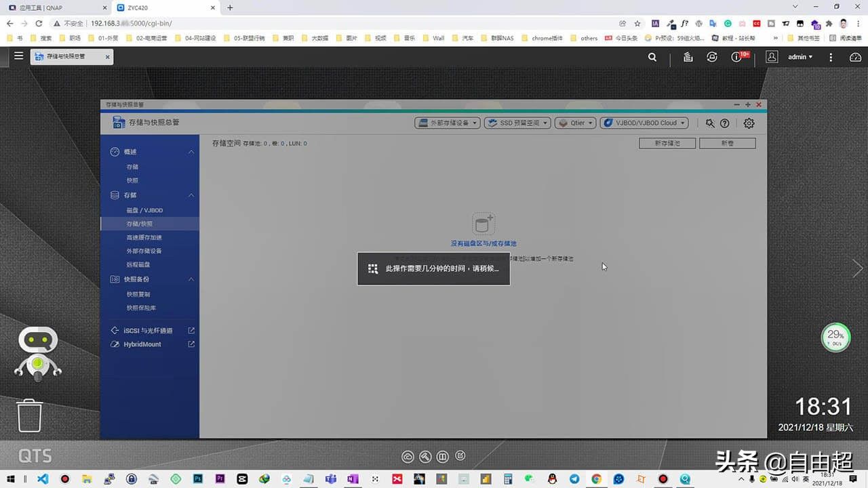The height and width of the screenshot is (488, 868).
Task: Click the QBoost robot assistant icon
Action: coord(38,352)
